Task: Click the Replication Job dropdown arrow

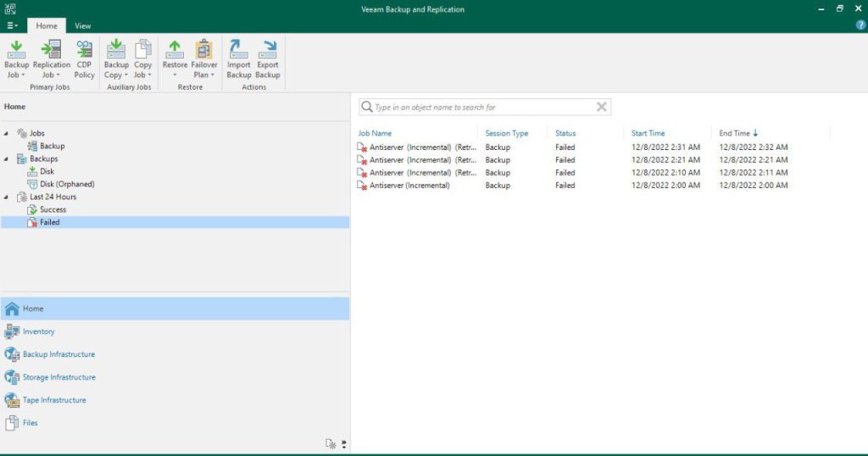Action: [58, 75]
